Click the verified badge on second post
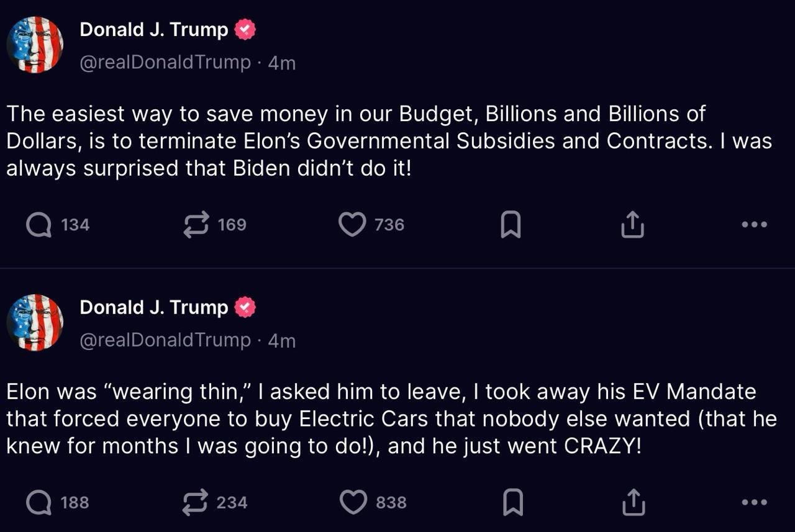This screenshot has width=795, height=532. point(245,307)
